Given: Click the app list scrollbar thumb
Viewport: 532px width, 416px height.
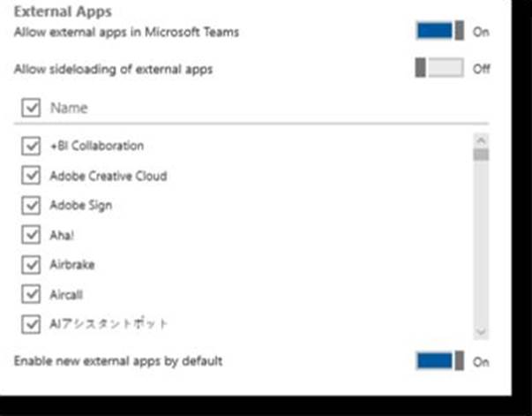Looking at the screenshot, I should [x=481, y=155].
